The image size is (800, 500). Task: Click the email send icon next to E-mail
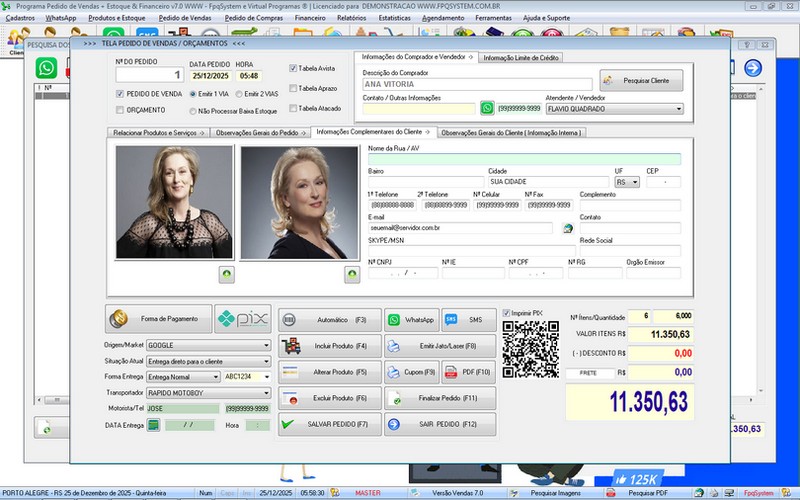point(567,228)
